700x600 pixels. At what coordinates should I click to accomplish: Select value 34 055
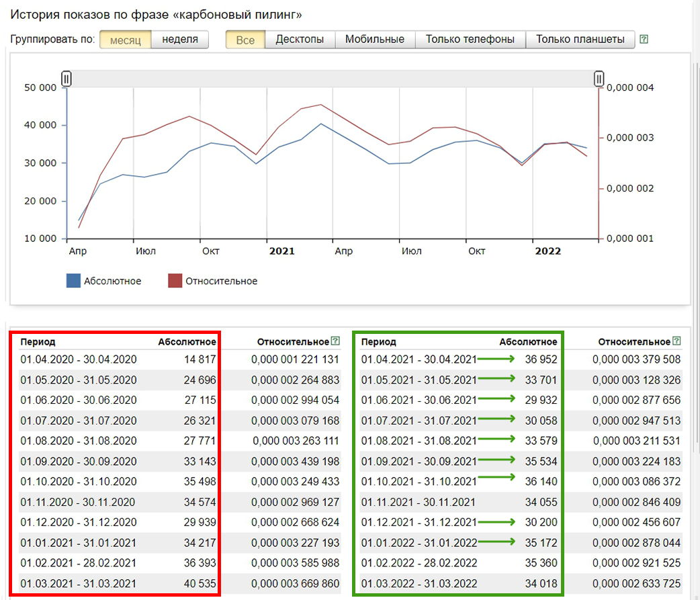point(541,502)
